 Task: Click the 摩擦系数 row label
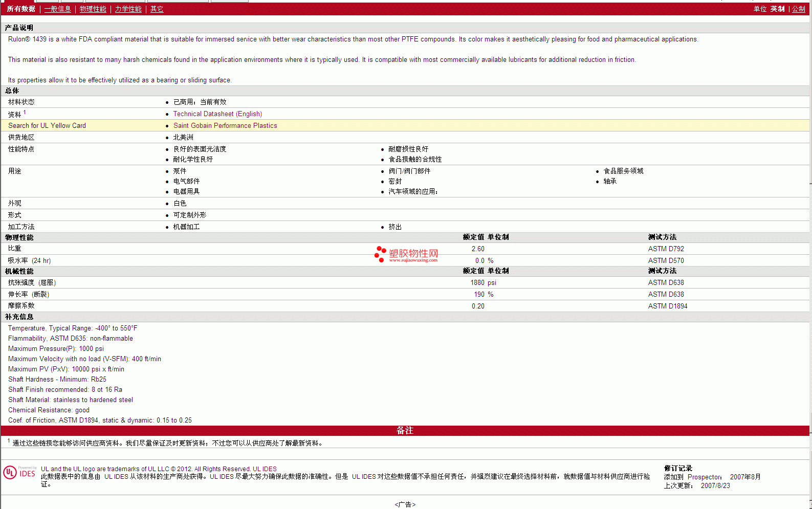pyautogui.click(x=21, y=305)
